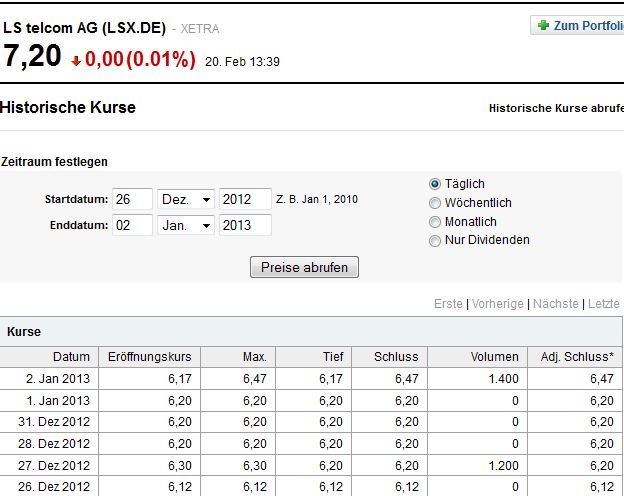
Task: Click the start day field containing 26
Action: (132, 200)
